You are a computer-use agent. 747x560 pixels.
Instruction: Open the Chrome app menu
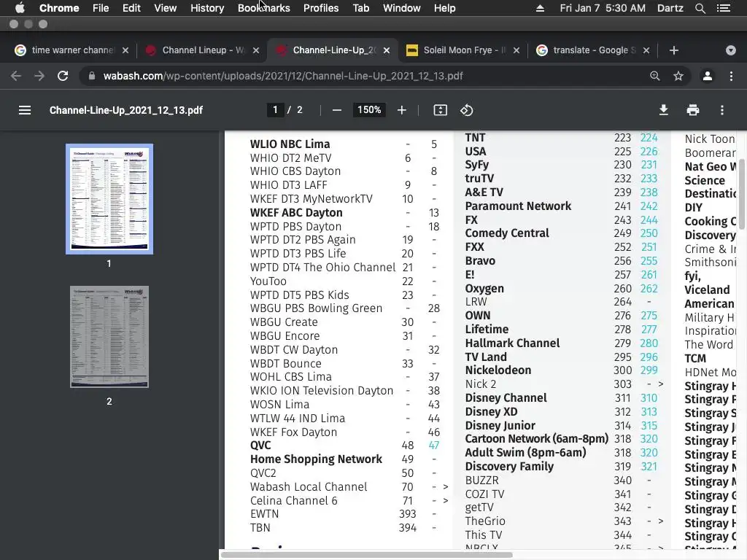(x=59, y=8)
